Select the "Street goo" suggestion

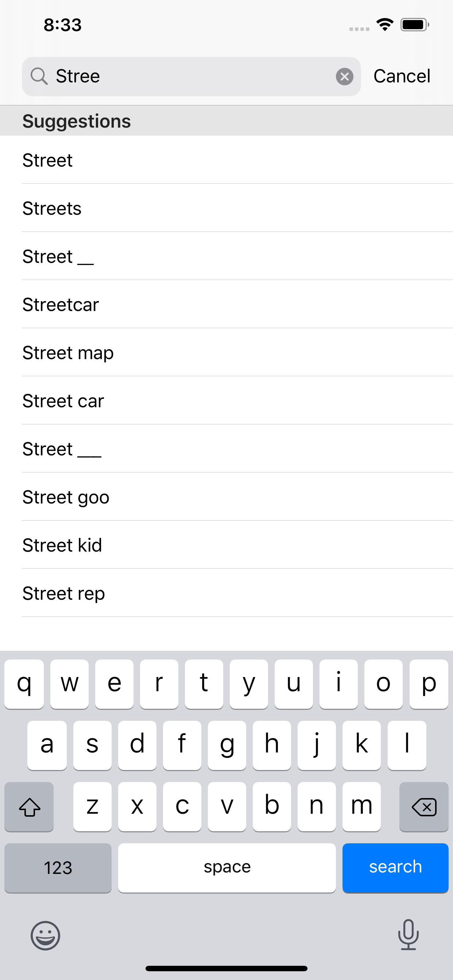click(x=66, y=497)
